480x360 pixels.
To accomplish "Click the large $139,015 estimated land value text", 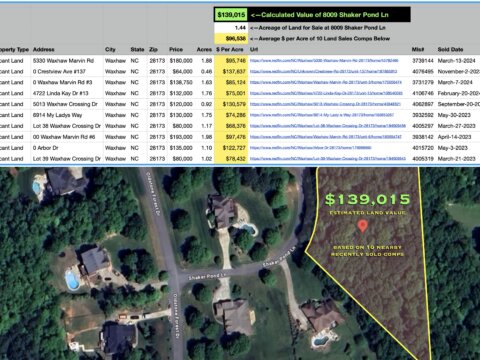I will (367, 199).
